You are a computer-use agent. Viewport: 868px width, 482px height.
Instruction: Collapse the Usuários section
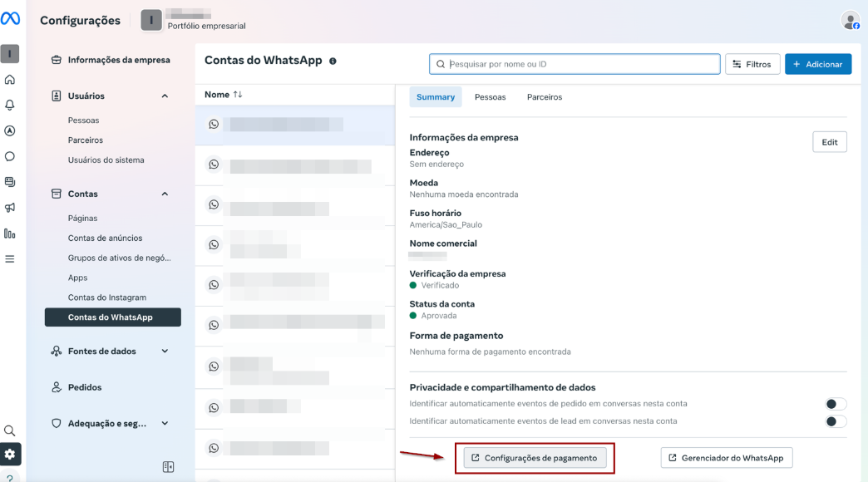tap(165, 96)
